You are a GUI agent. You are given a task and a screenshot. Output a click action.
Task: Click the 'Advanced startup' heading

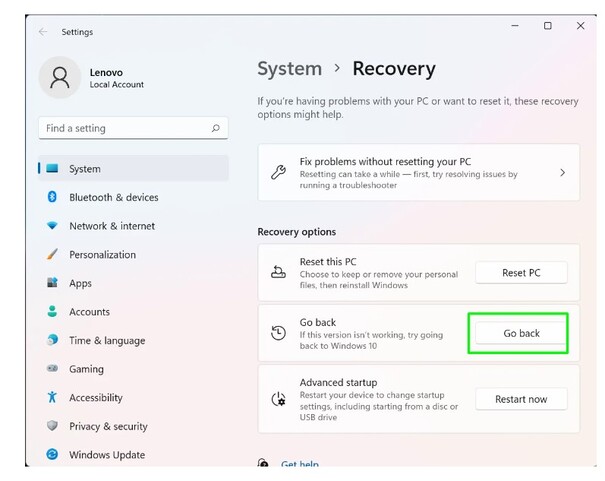(338, 382)
